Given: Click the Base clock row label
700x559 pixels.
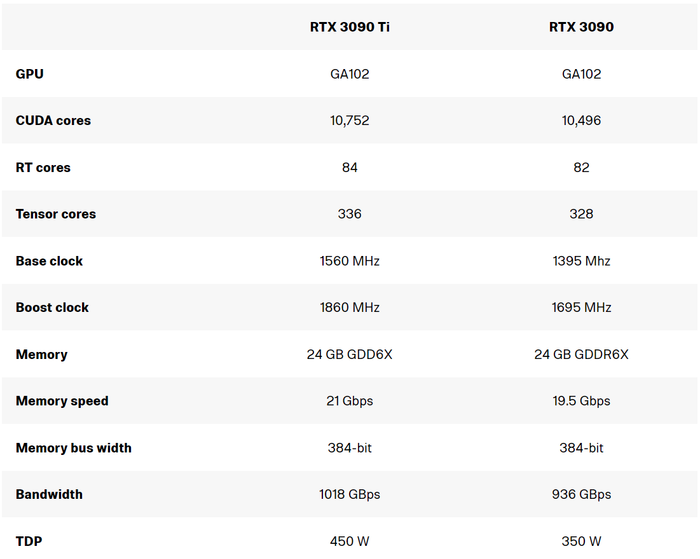Looking at the screenshot, I should [49, 261].
